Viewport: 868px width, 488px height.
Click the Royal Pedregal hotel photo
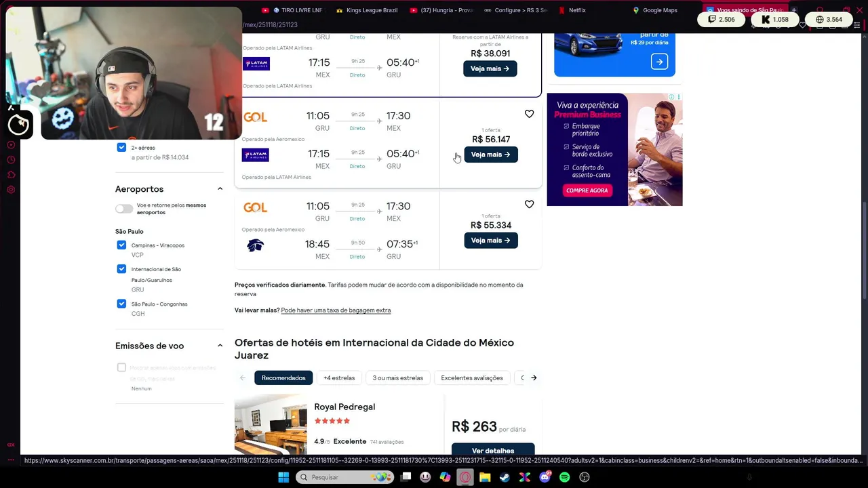click(x=271, y=425)
